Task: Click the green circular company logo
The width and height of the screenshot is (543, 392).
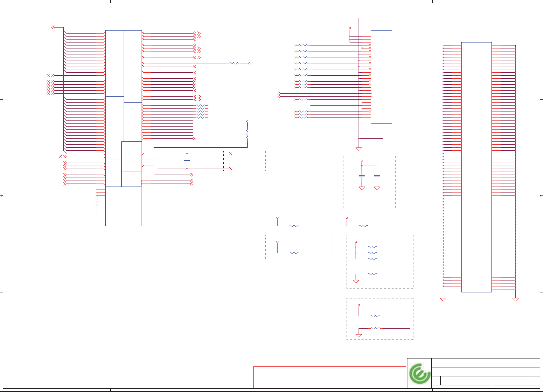Action: tap(420, 374)
